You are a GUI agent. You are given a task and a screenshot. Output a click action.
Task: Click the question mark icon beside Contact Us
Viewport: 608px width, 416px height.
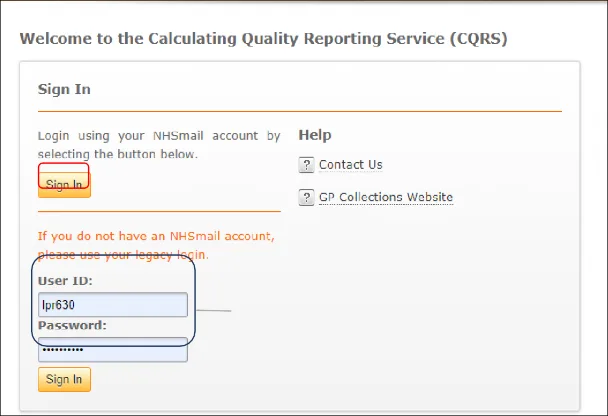pos(306,165)
